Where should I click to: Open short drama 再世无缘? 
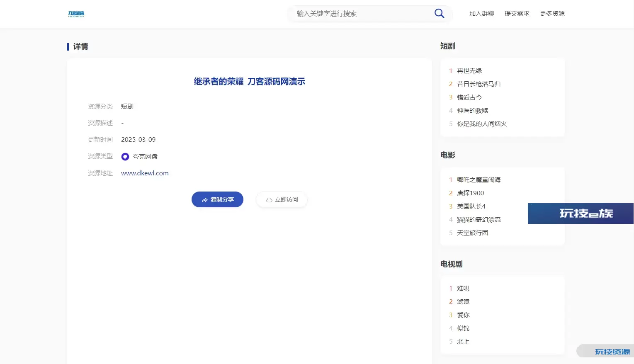(x=469, y=71)
